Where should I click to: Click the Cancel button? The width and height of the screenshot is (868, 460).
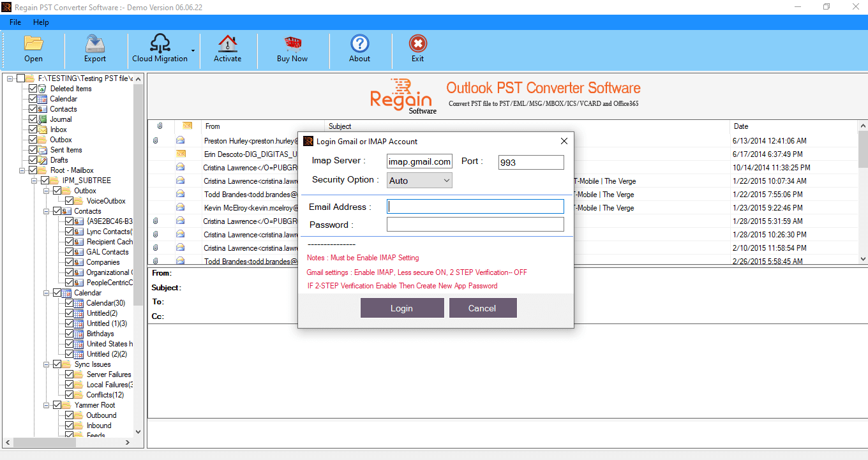(483, 308)
